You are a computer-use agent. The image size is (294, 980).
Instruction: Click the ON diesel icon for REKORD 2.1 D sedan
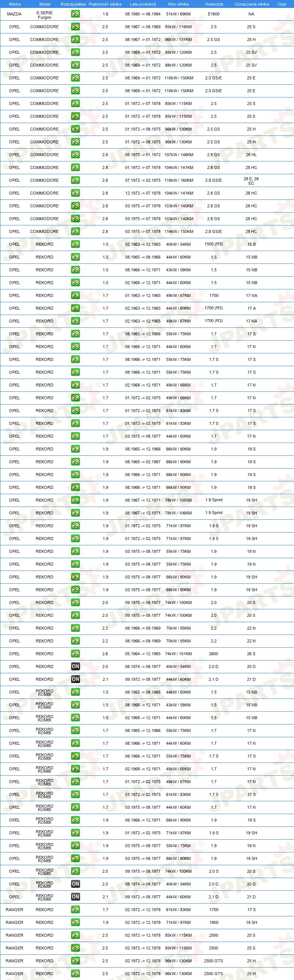pyautogui.click(x=76, y=679)
